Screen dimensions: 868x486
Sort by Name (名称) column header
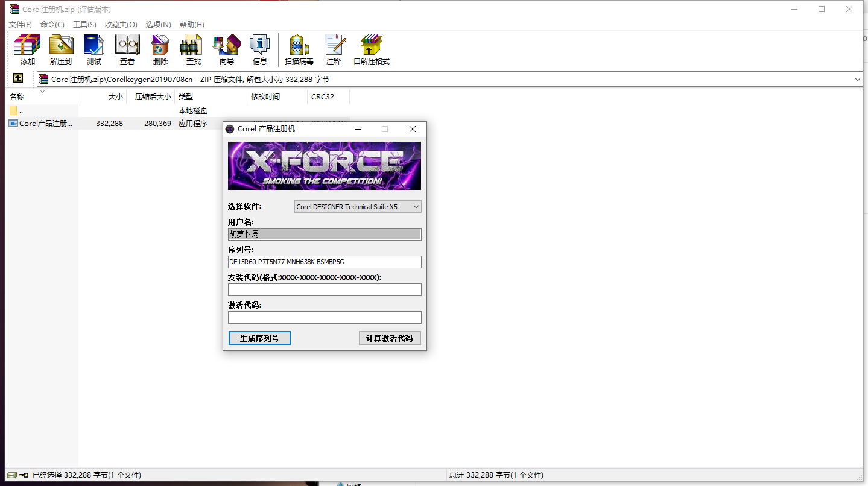[x=42, y=97]
